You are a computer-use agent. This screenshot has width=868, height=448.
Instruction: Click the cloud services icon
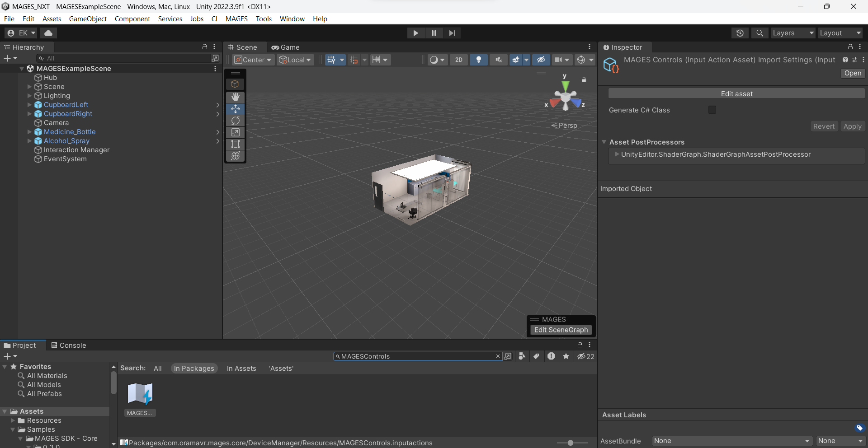click(x=48, y=33)
